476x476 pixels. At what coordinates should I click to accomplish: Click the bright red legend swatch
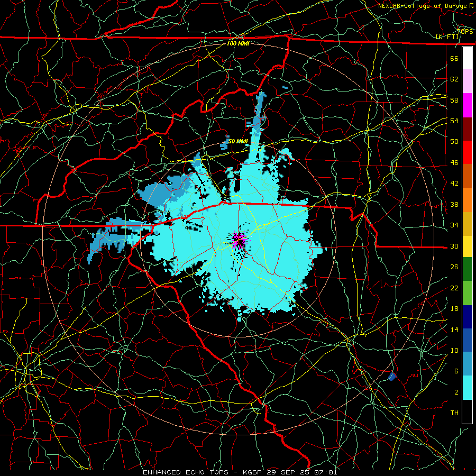click(467, 152)
